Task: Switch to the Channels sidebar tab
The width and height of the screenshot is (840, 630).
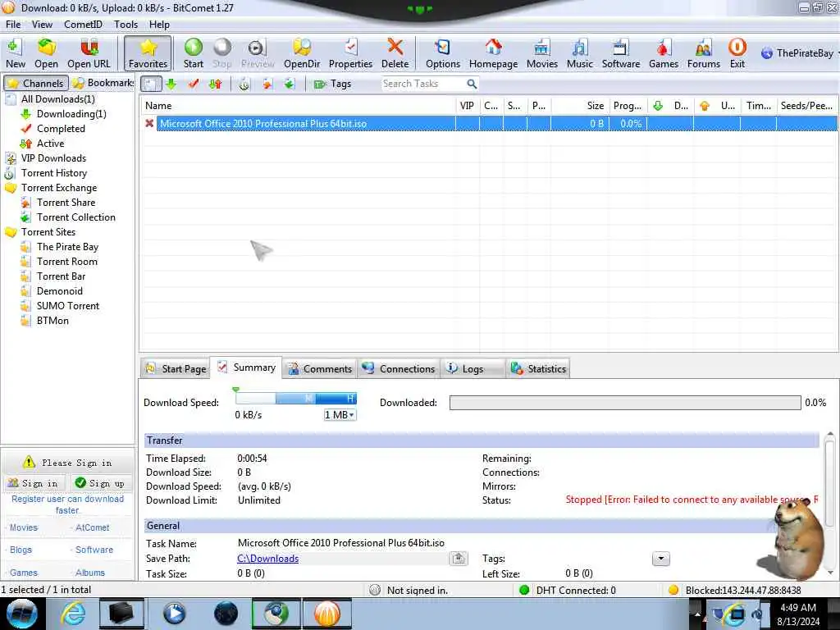Action: tap(36, 83)
